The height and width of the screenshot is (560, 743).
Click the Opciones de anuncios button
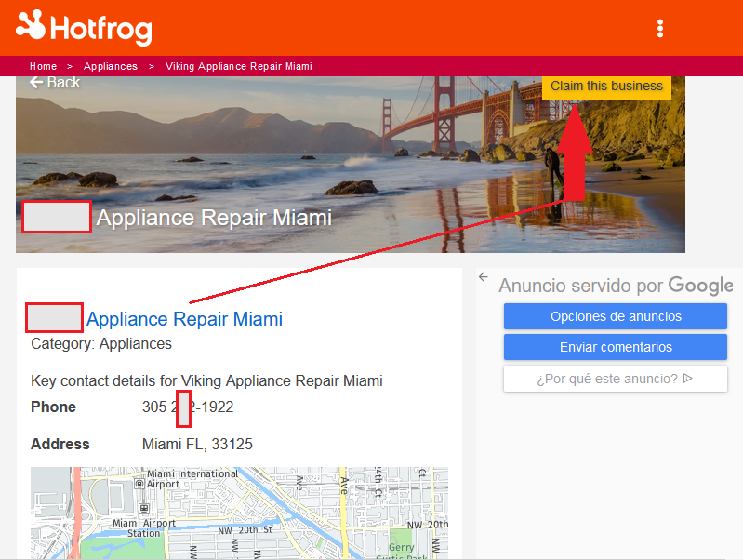tap(615, 316)
